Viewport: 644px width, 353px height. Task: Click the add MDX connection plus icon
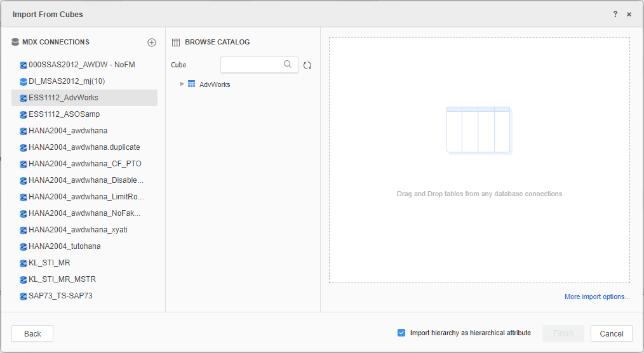pyautogui.click(x=151, y=43)
